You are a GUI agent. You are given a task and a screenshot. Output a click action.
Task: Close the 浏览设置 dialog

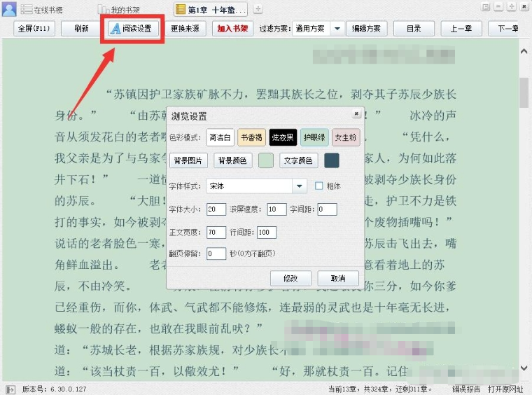(356, 113)
